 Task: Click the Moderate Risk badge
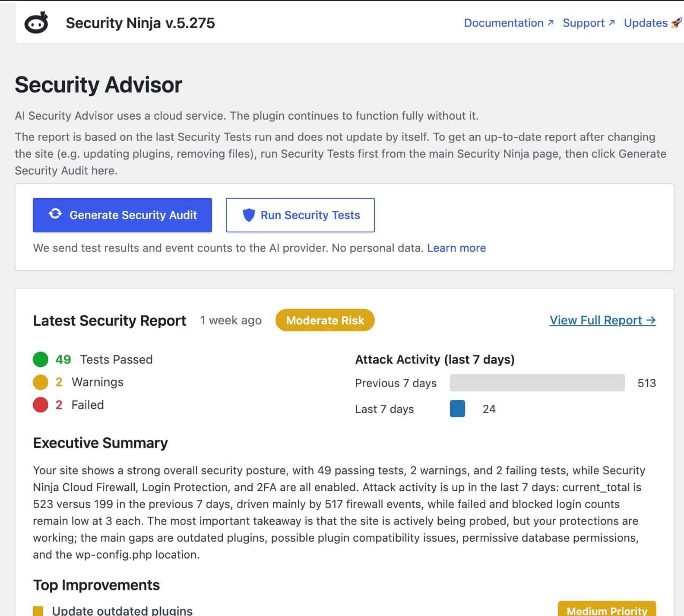pos(325,321)
